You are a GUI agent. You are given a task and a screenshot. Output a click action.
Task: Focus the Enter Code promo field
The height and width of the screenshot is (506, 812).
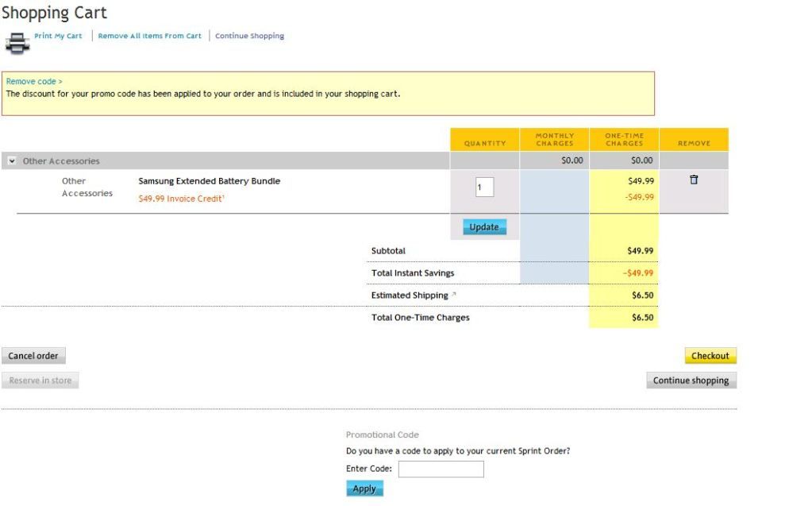click(441, 469)
